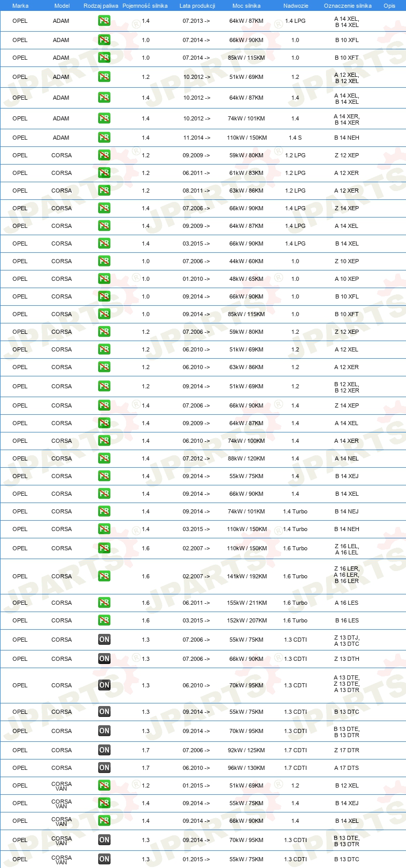Select engine code 'Z 17 DTR'
Image resolution: width=406 pixels, height=868 pixels.
tap(347, 750)
